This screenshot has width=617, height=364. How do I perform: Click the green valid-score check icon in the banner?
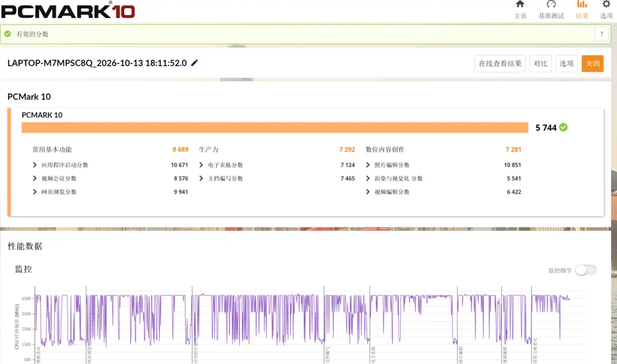(x=7, y=34)
